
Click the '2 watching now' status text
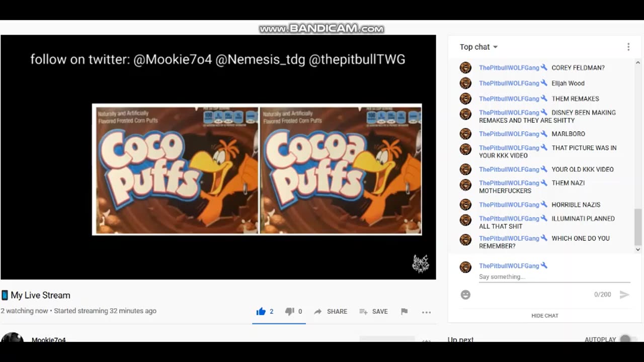[24, 311]
